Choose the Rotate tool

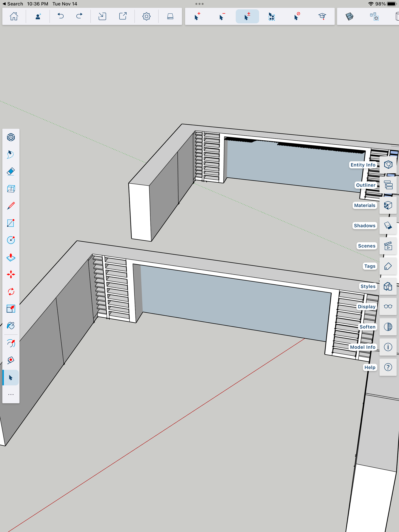[11, 292]
